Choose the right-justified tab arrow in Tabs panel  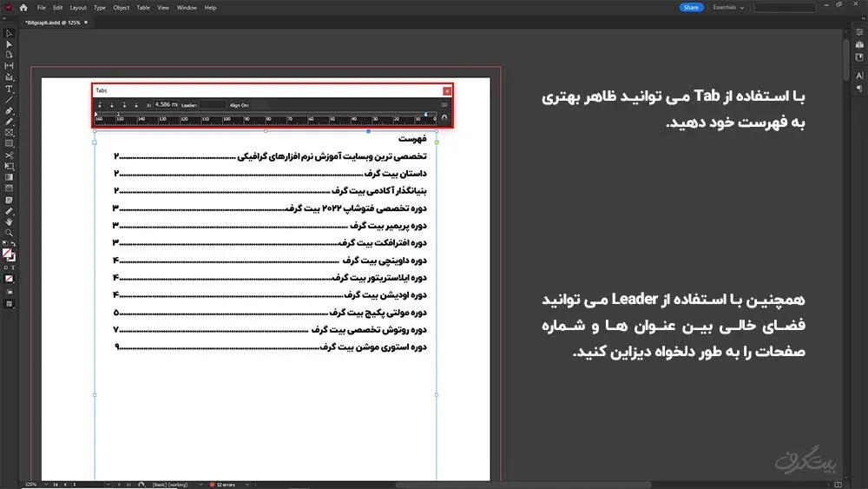[x=124, y=105]
